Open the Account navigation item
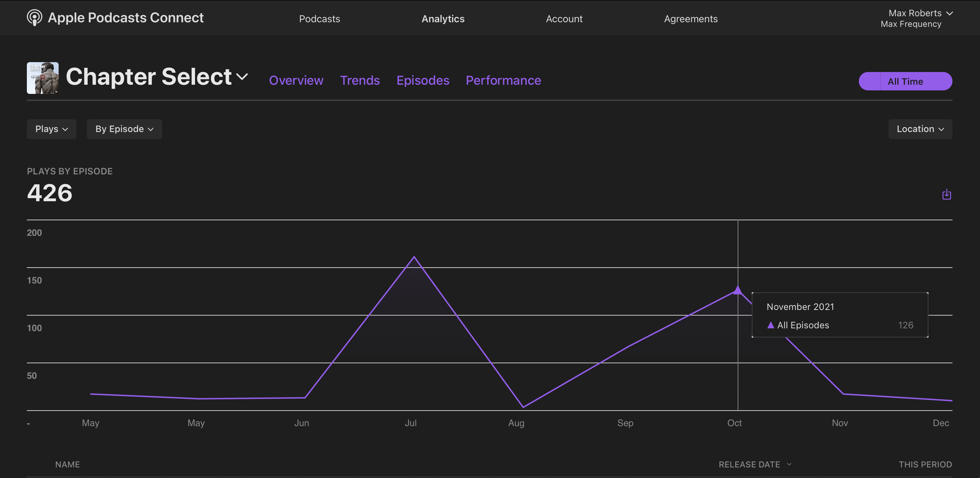980x478 pixels. tap(564, 19)
